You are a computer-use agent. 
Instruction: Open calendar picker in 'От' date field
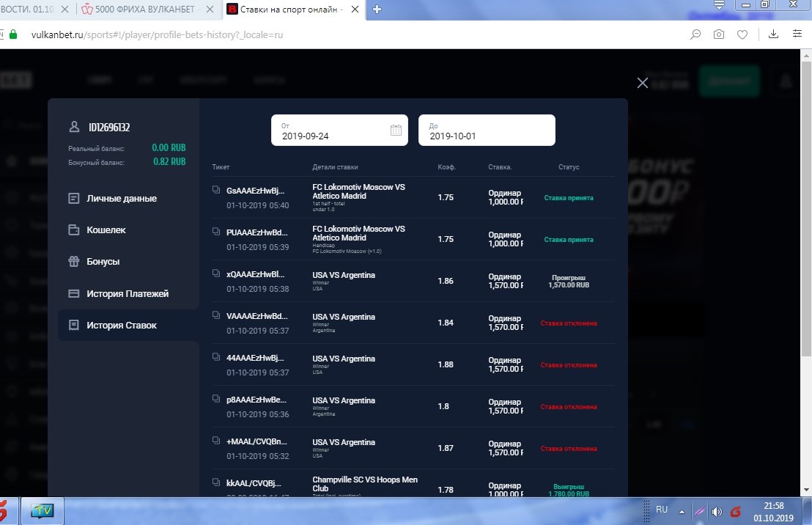[396, 130]
